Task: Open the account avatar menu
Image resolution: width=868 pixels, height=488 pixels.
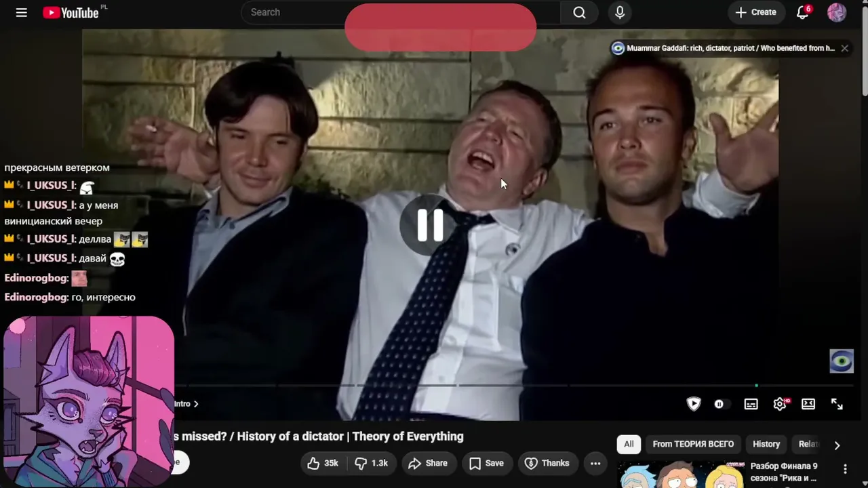Action: [x=837, y=12]
